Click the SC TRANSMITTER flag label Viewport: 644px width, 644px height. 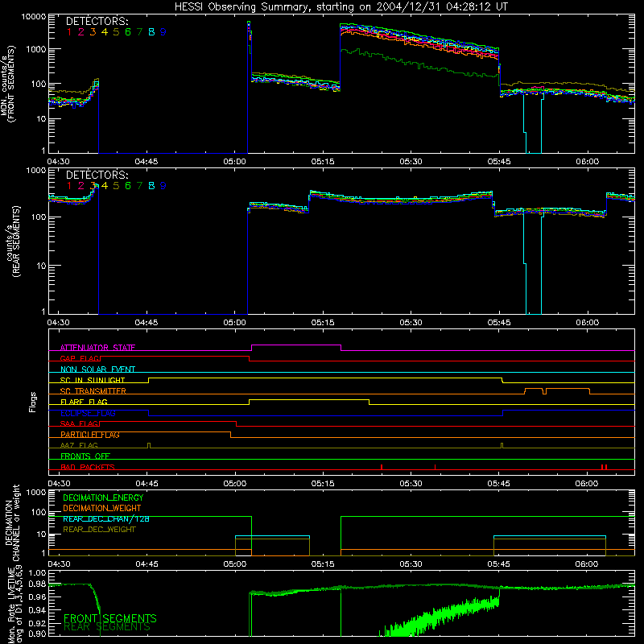coord(93,390)
